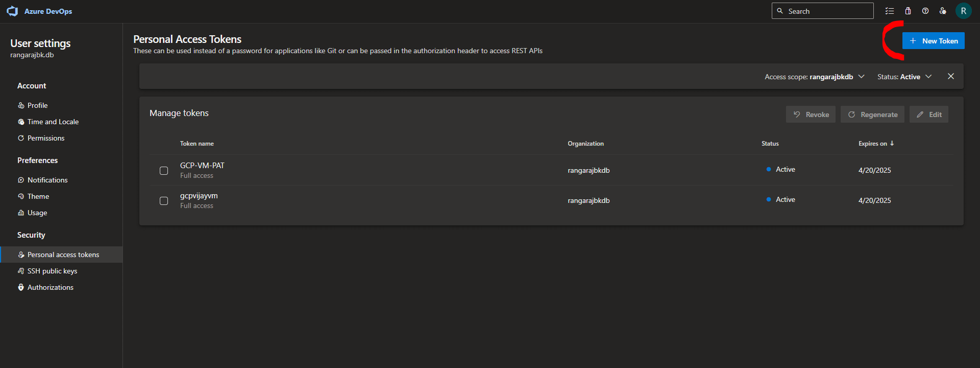Sort by Expires on column header

pos(876,144)
